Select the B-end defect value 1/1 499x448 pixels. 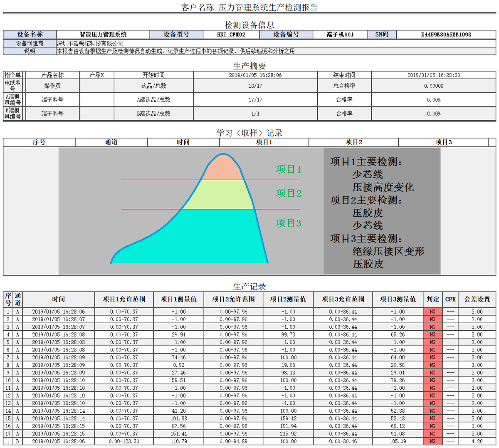tap(255, 114)
